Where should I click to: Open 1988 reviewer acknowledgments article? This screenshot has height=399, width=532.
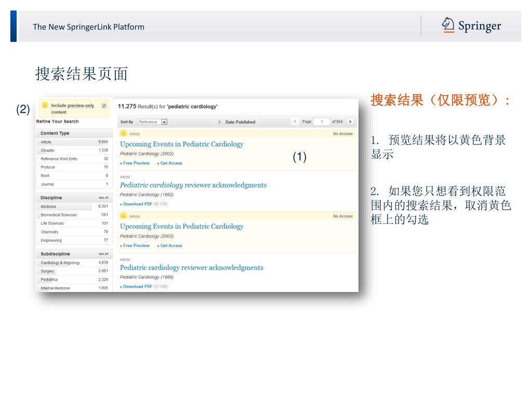pos(191,268)
